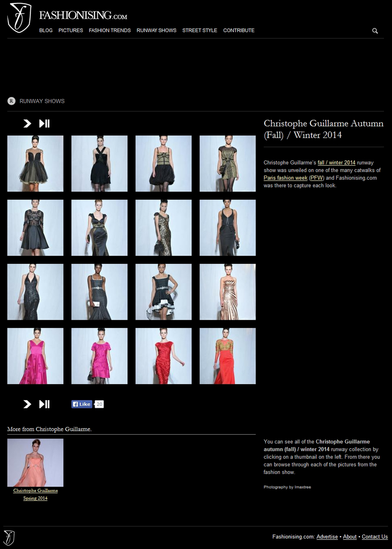Click the small footer shield logo
The width and height of the screenshot is (392, 549).
pyautogui.click(x=9, y=538)
